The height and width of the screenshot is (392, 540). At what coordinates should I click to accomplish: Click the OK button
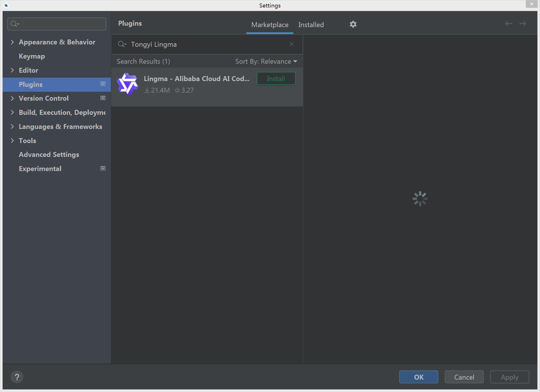pyautogui.click(x=419, y=377)
